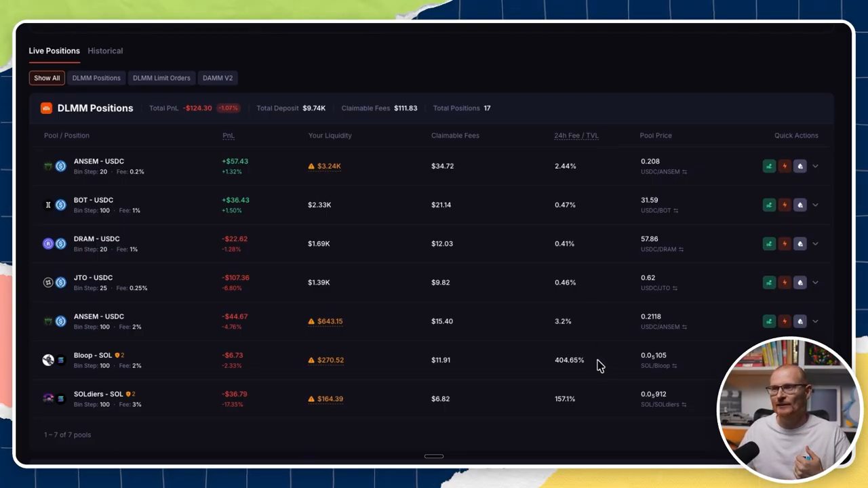Screen dimensions: 868x488
Task: Switch to the Live Positions tab
Action: click(x=54, y=51)
